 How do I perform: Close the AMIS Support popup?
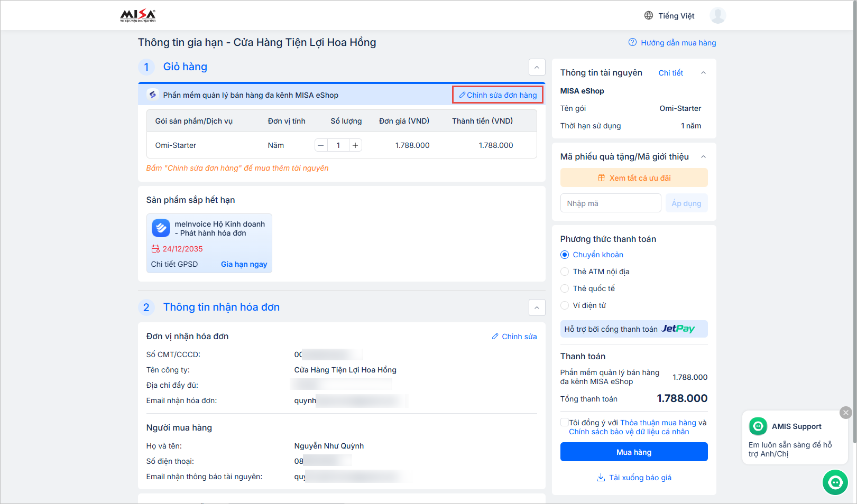(845, 412)
